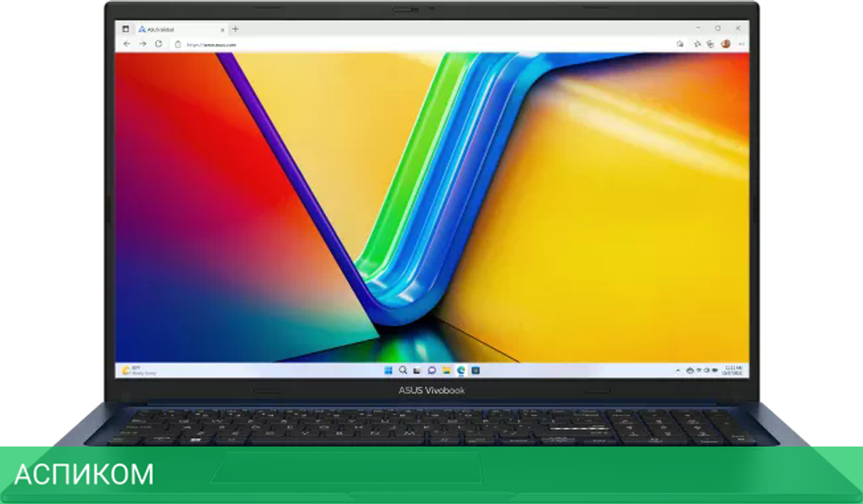Viewport: 863px width, 504px height.
Task: Click the browser back navigation button
Action: tap(126, 42)
